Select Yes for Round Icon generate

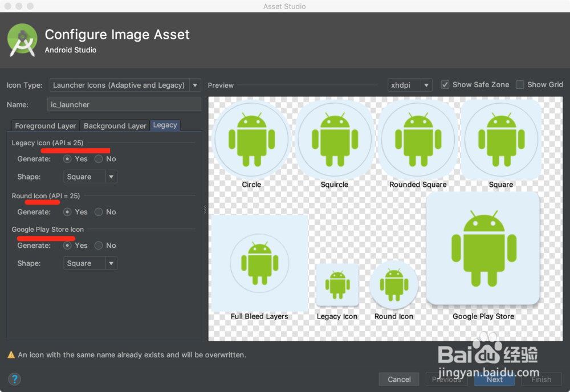click(67, 212)
